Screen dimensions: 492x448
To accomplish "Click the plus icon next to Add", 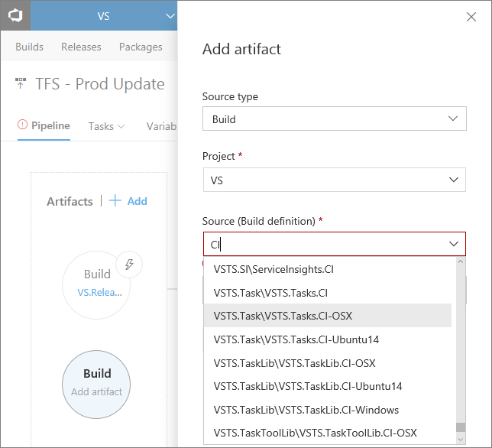I will click(115, 200).
